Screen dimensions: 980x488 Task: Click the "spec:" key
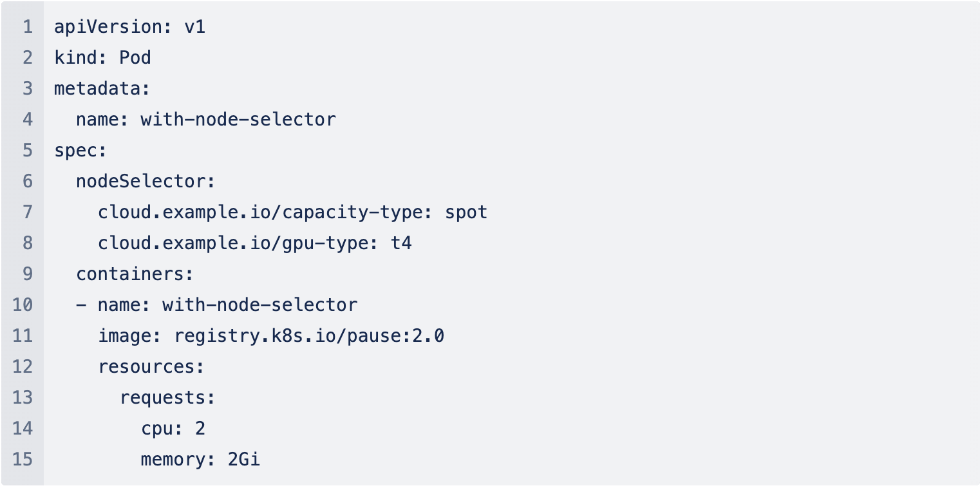pyautogui.click(x=80, y=151)
